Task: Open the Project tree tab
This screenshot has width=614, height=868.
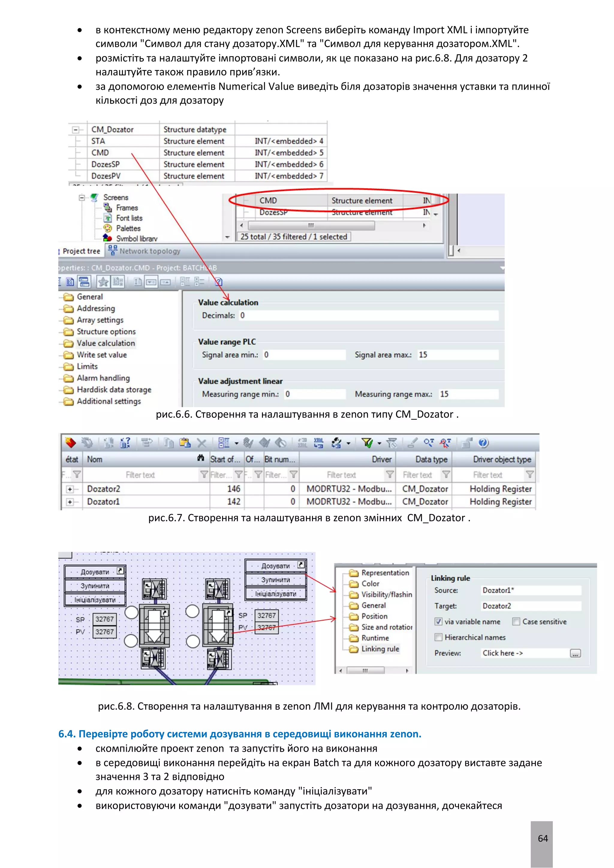Action: point(81,251)
